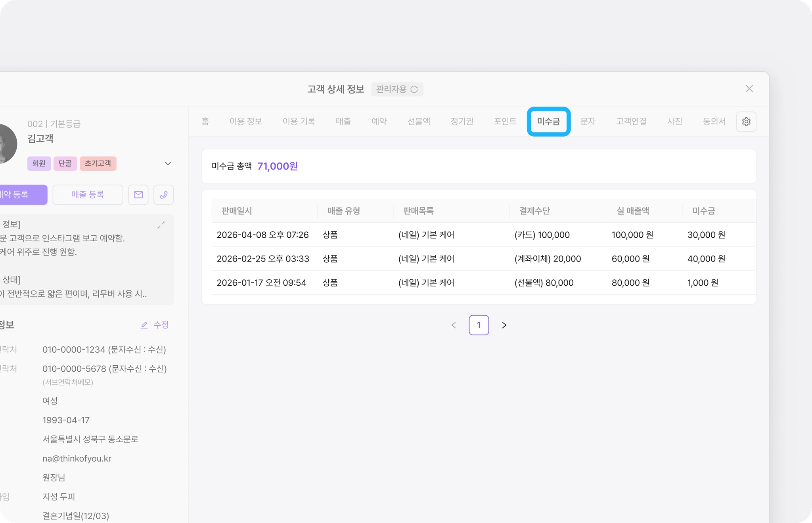Click the envelope message icon
The image size is (812, 523).
click(x=138, y=195)
